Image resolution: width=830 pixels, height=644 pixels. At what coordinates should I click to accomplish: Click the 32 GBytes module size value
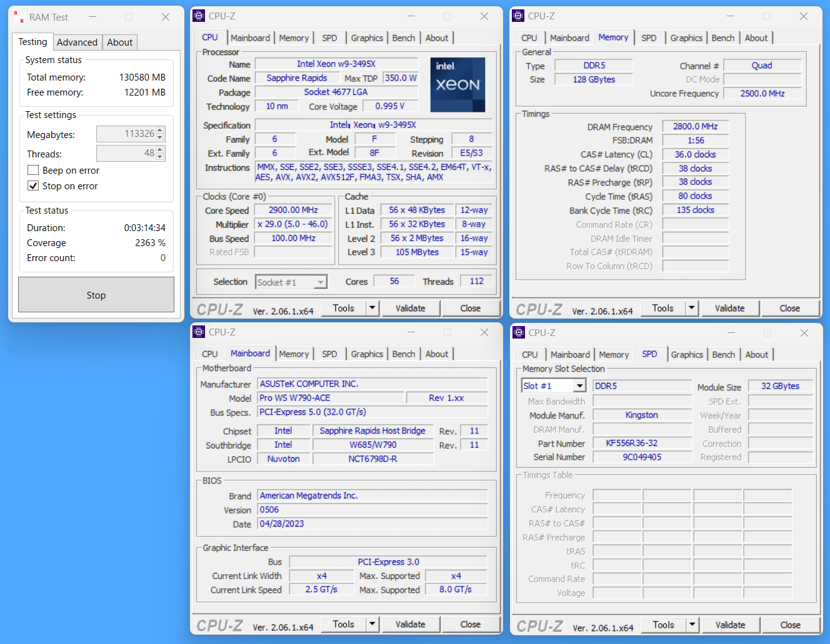click(781, 386)
